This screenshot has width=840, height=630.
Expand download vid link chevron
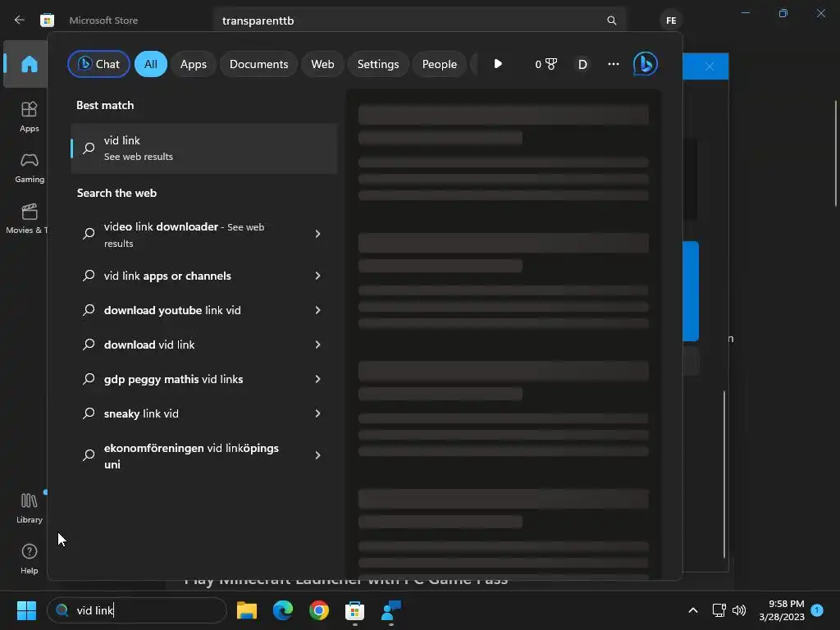[317, 345]
